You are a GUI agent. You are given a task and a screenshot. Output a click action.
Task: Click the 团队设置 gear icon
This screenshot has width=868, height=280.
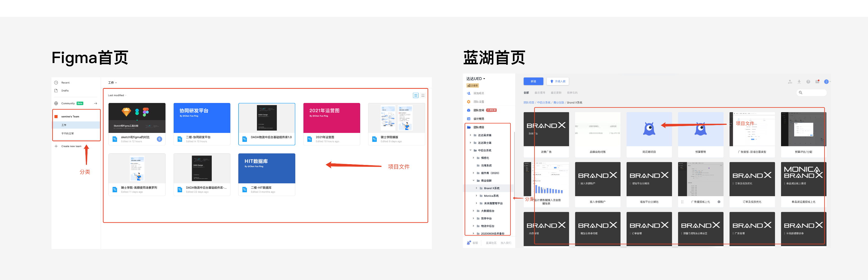[x=468, y=102]
